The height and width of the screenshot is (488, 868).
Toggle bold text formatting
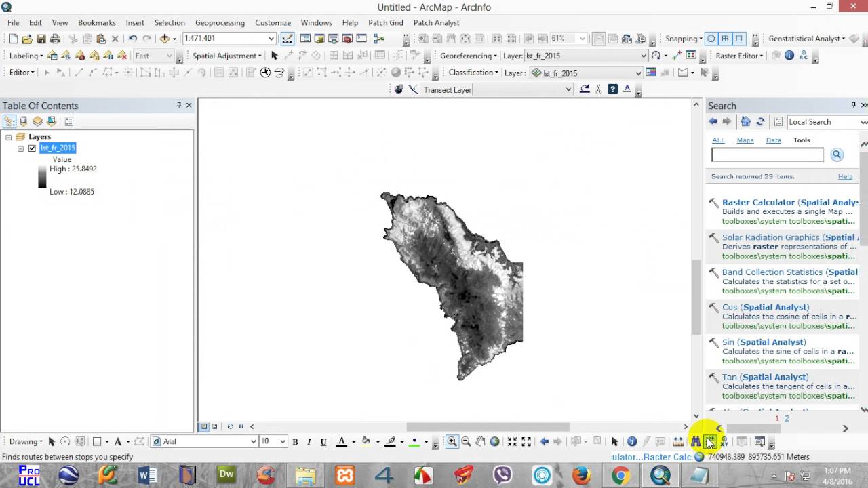click(295, 442)
